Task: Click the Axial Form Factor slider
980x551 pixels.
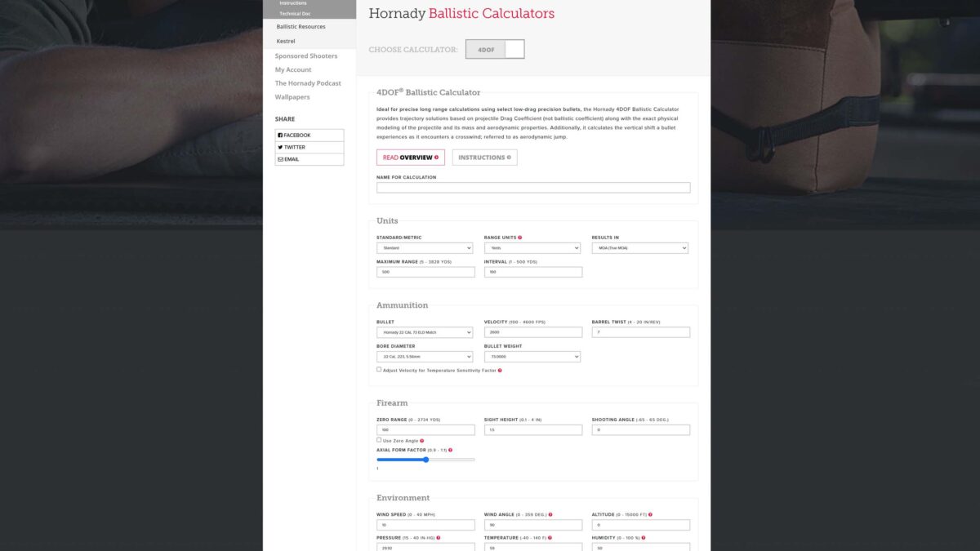Action: pos(425,460)
